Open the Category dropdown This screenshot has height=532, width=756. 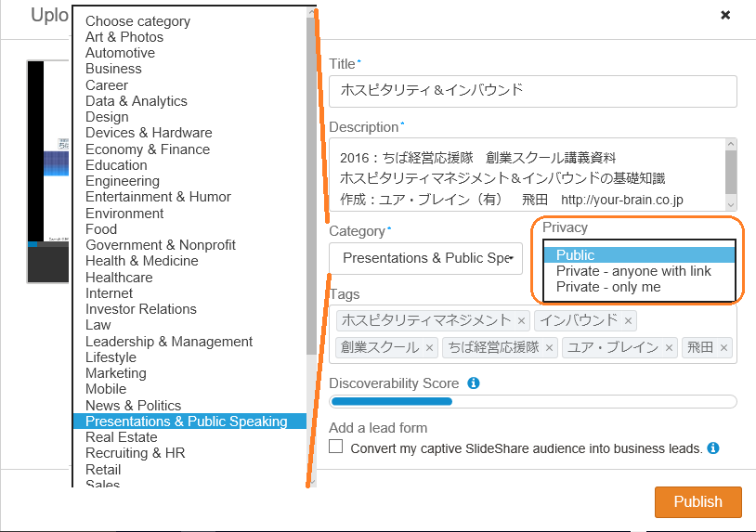(425, 258)
